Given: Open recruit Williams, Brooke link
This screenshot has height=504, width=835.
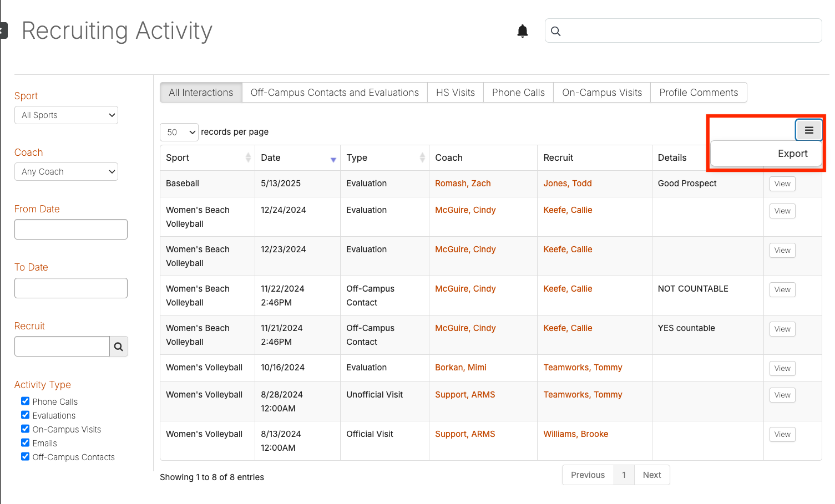Looking at the screenshot, I should 575,434.
